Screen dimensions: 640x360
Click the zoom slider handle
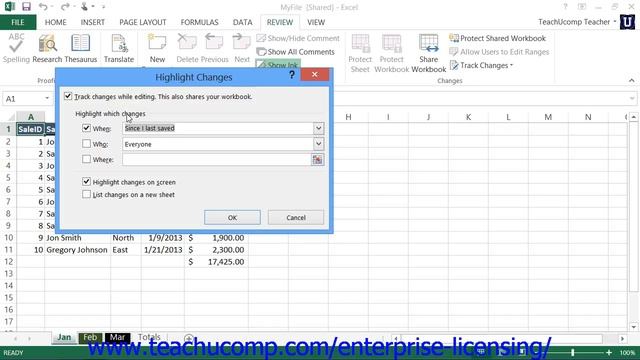[573, 353]
